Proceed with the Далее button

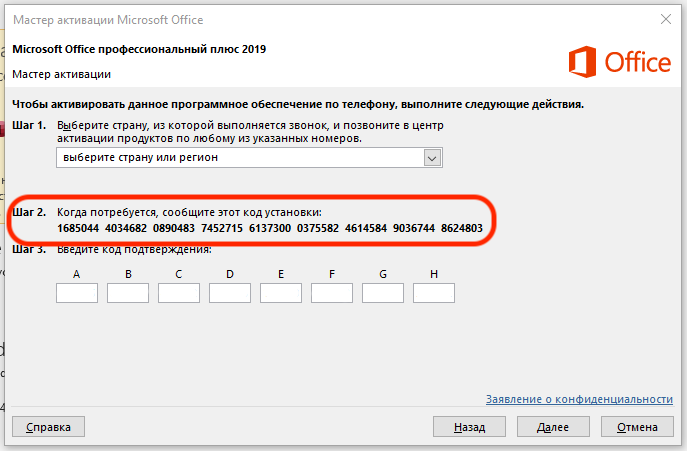[x=552, y=427]
